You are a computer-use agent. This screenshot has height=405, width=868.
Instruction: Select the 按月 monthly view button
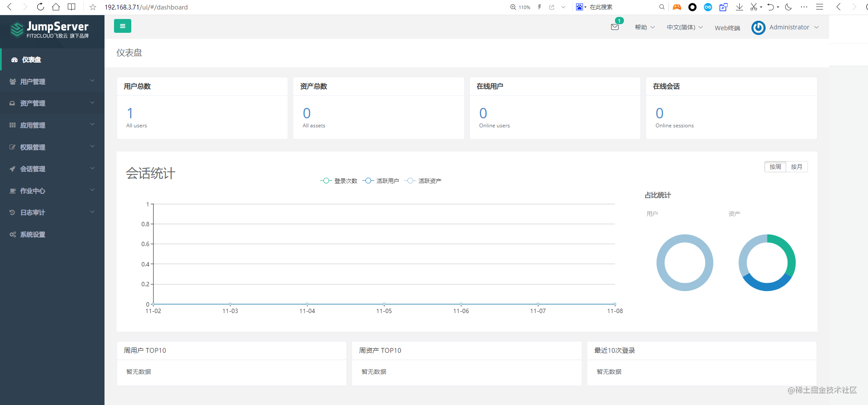point(797,167)
